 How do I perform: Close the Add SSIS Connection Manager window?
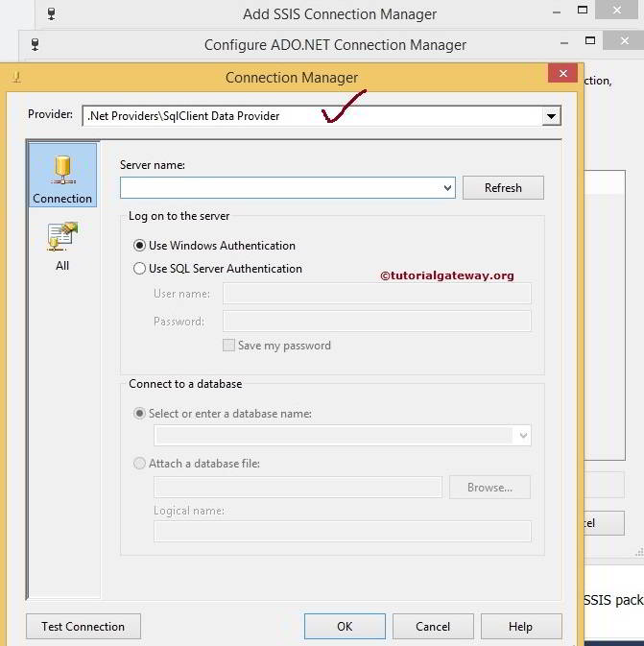coord(616,10)
